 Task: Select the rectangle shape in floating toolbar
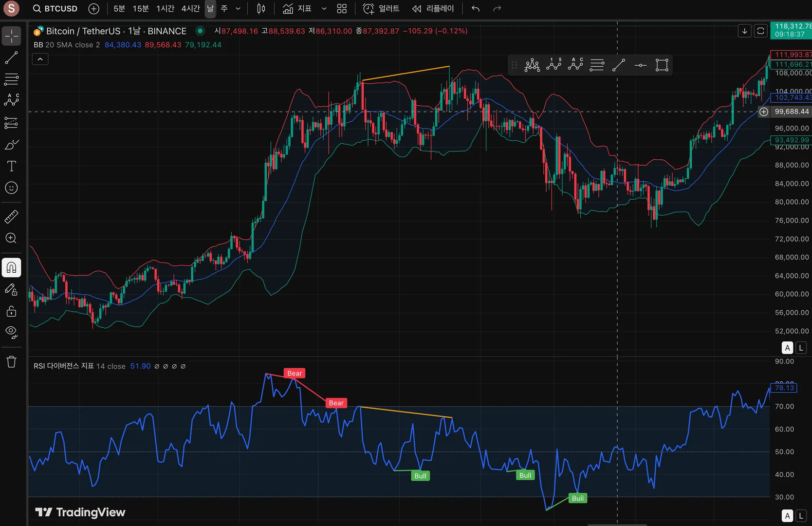point(662,65)
